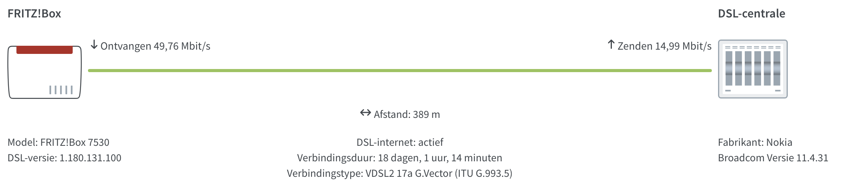
Task: Click the Broadcom Versie 11.4.31 text
Action: (x=773, y=158)
